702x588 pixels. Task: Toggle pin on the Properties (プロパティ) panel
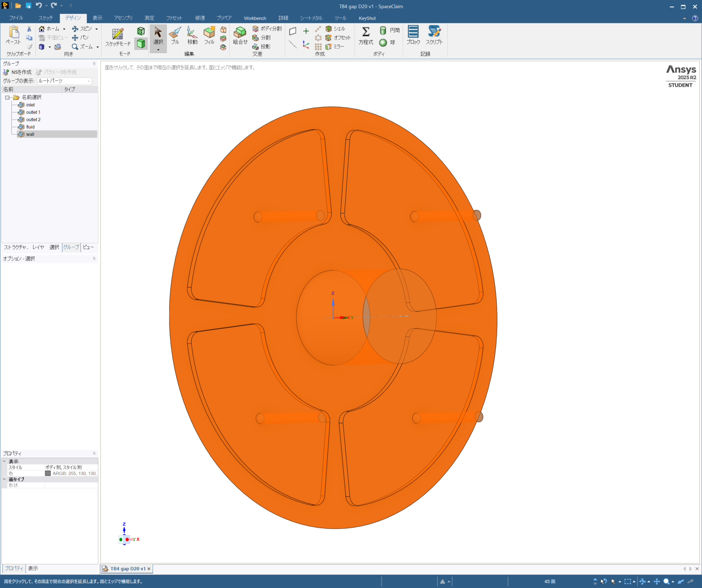[94, 453]
